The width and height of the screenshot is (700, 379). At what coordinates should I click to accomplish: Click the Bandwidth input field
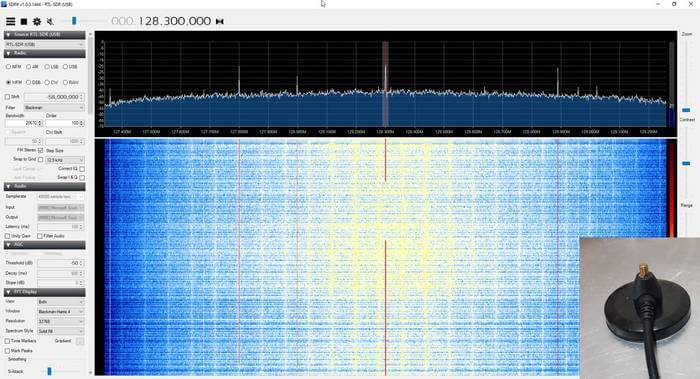(24, 123)
